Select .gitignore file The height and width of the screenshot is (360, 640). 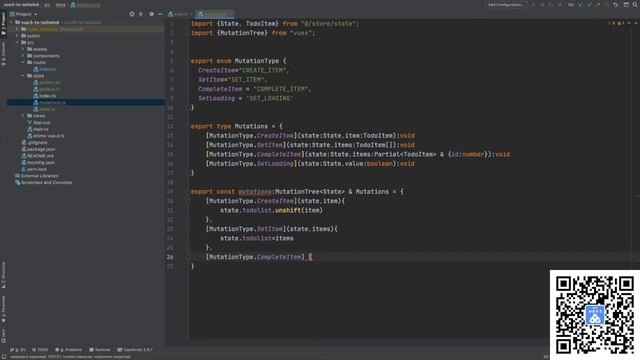(34, 142)
